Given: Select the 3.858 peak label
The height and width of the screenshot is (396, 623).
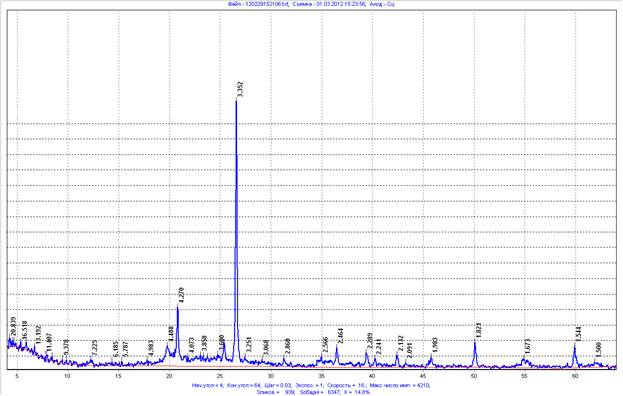Looking at the screenshot, I should [204, 344].
